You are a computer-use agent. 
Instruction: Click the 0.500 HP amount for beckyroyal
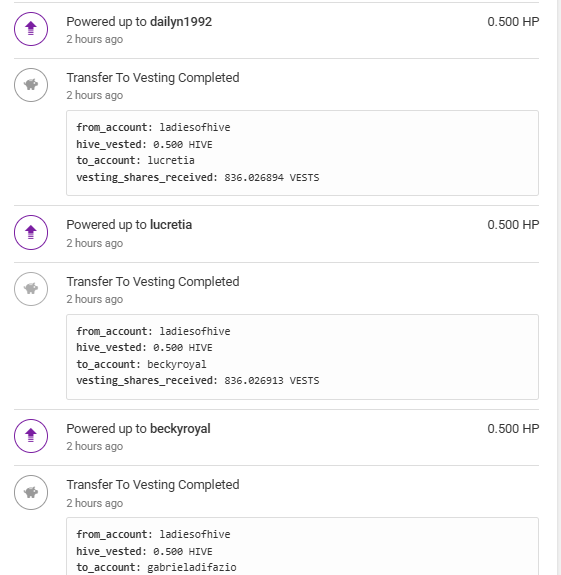pos(513,429)
